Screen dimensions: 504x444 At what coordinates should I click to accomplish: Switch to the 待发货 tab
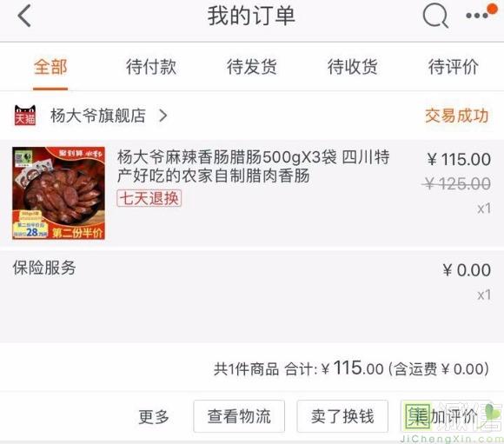[252, 67]
